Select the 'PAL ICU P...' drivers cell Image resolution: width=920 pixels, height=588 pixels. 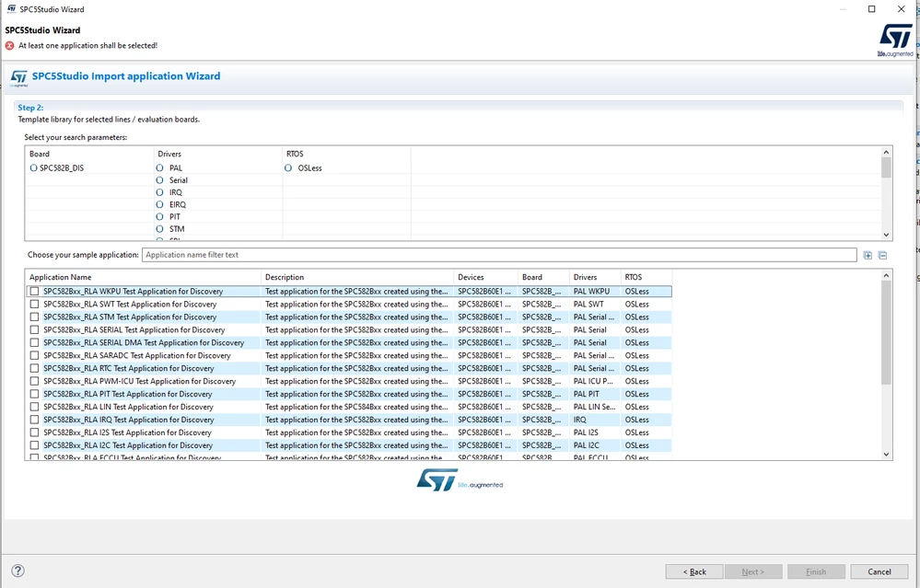coord(593,382)
